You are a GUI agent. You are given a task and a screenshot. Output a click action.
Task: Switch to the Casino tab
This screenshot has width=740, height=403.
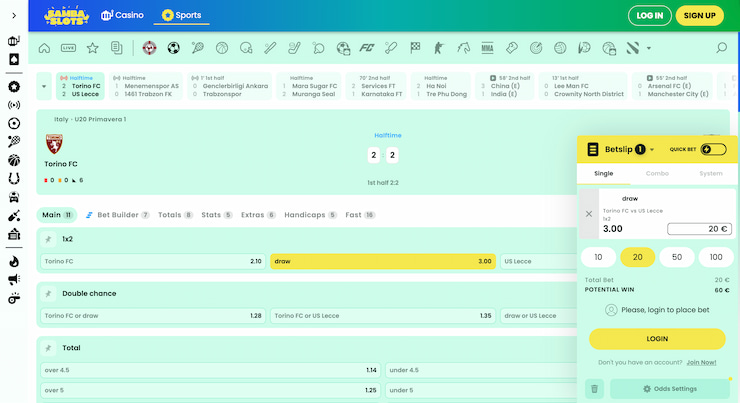coord(122,15)
